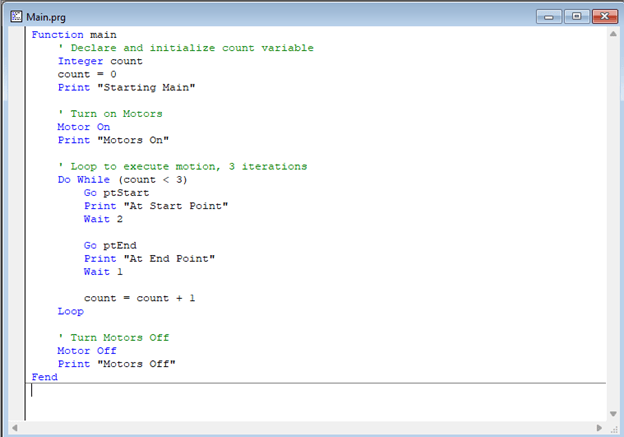The height and width of the screenshot is (437, 624).
Task: Minimize the Main.prg editor window
Action: pyautogui.click(x=549, y=17)
